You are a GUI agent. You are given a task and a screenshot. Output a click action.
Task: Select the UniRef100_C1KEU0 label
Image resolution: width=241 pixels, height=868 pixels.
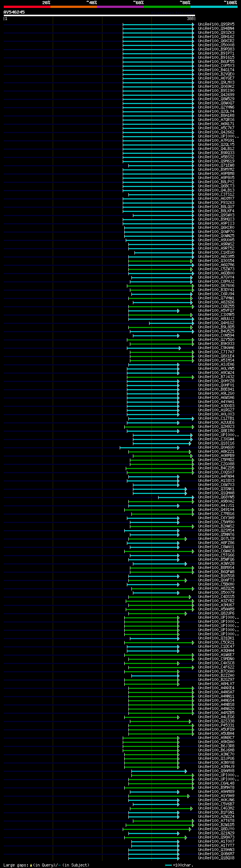216,252
